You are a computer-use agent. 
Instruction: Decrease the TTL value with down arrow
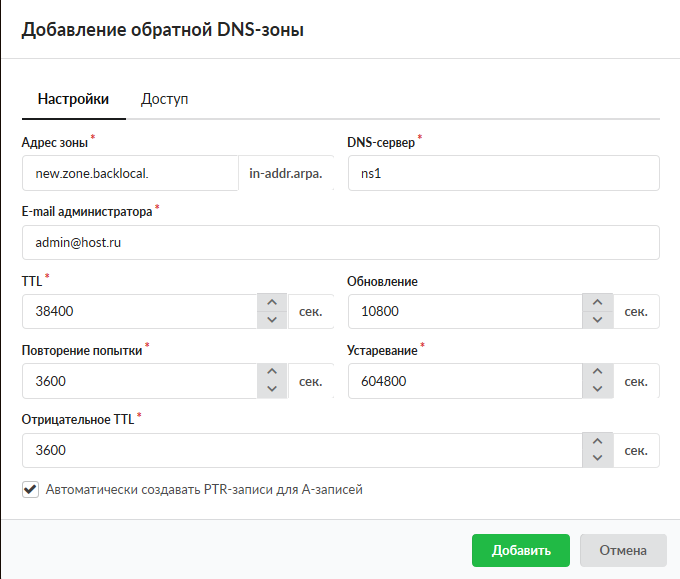tap(272, 320)
